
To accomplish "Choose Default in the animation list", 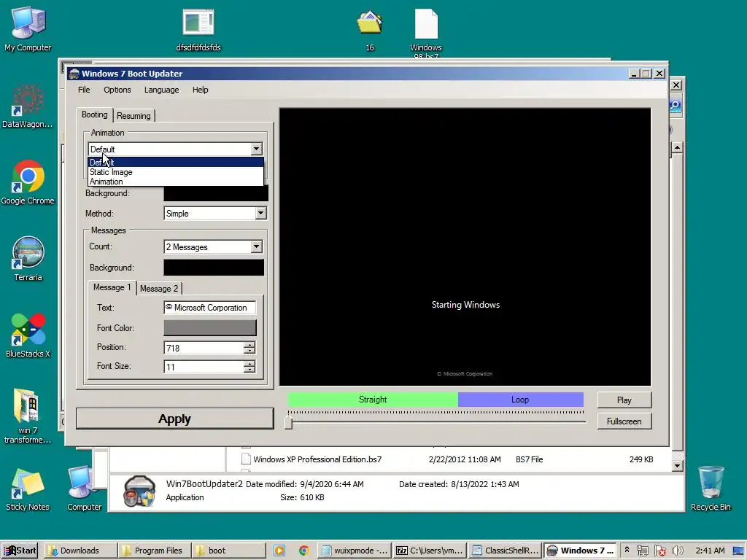I will pyautogui.click(x=176, y=163).
